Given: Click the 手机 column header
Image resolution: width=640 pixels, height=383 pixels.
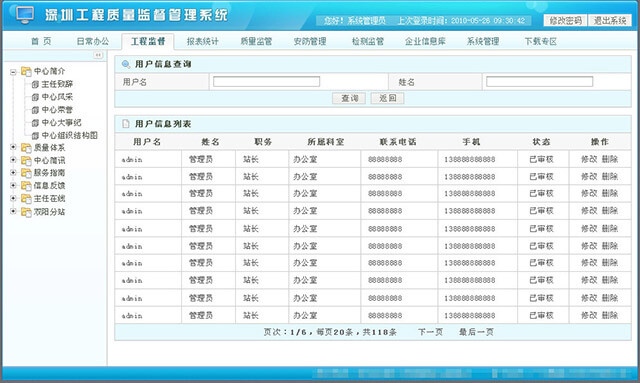Looking at the screenshot, I should 471,142.
